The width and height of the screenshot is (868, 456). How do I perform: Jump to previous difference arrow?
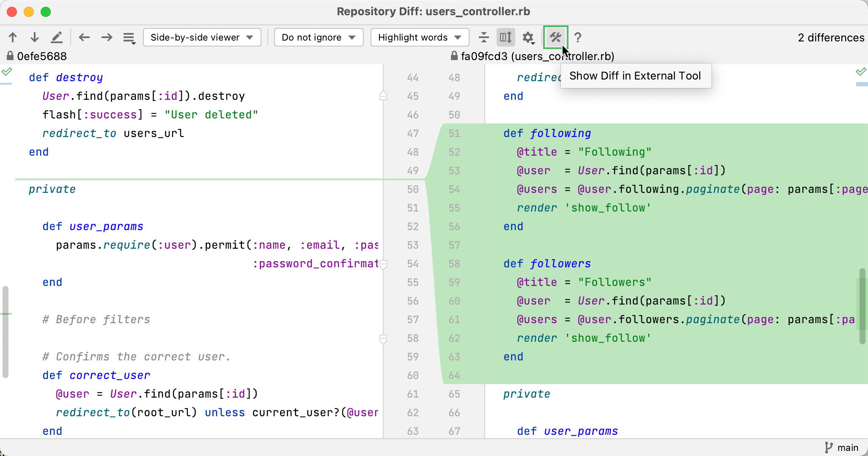click(x=13, y=38)
